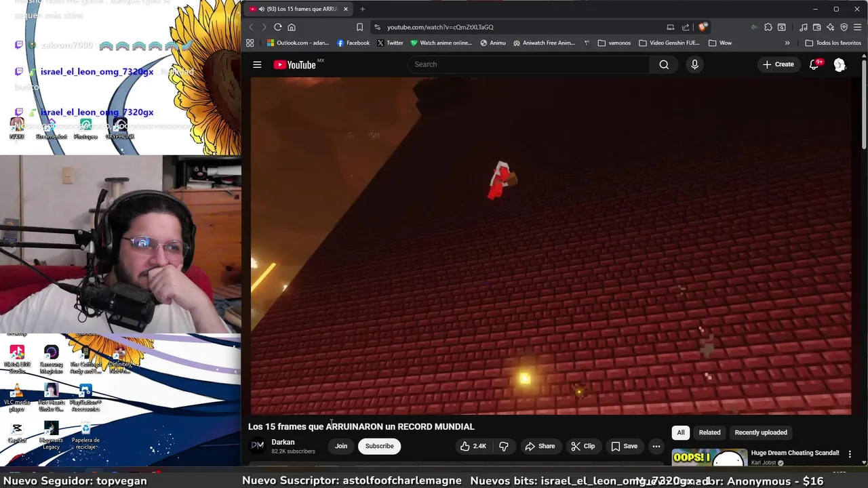Like the video, 2.4K thumbs up
The height and width of the screenshot is (488, 868).
tap(473, 446)
